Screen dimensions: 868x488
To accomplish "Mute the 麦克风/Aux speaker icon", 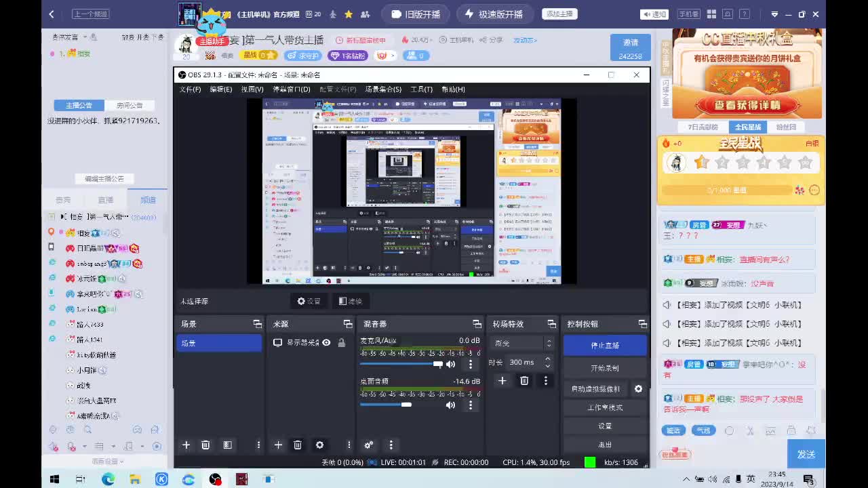I will tap(450, 365).
